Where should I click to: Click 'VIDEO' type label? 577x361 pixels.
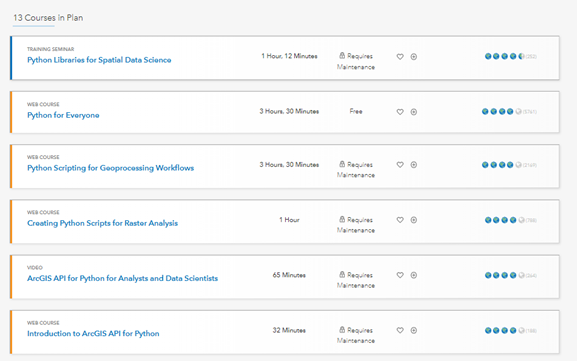coord(35,268)
